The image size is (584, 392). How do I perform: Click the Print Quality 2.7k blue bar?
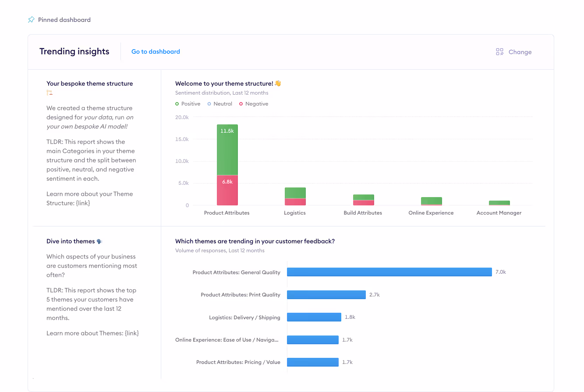(326, 295)
